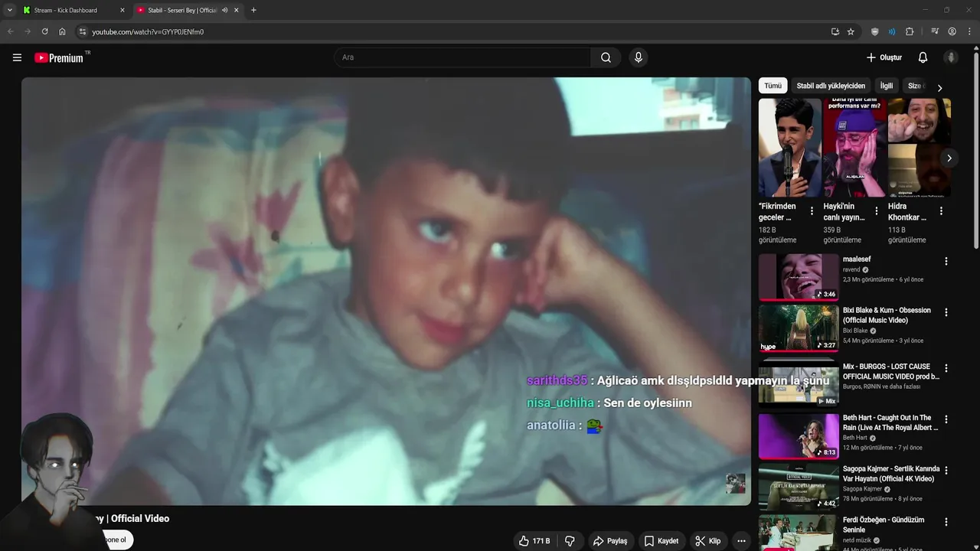The image size is (980, 551).
Task: Open Hayki'nin canlı yayın short thumbnail
Action: point(854,148)
